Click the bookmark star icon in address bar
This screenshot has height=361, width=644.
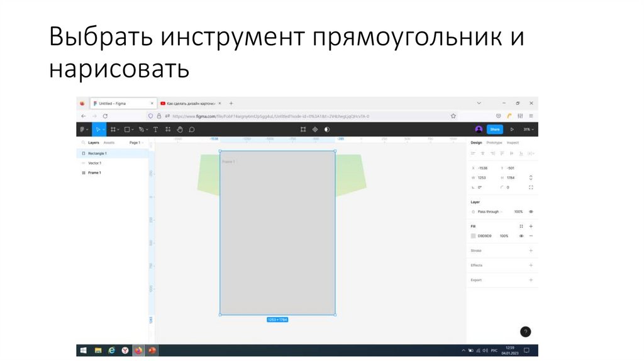453,116
